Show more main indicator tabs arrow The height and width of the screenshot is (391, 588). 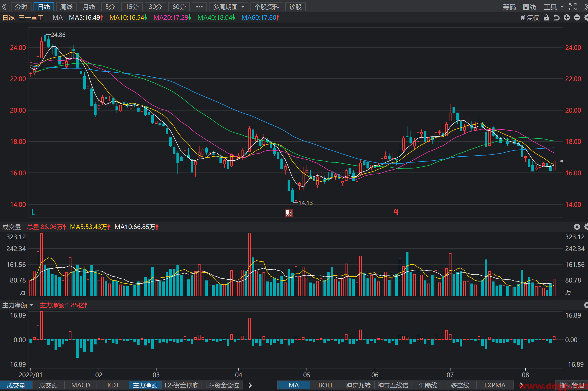coord(521,385)
